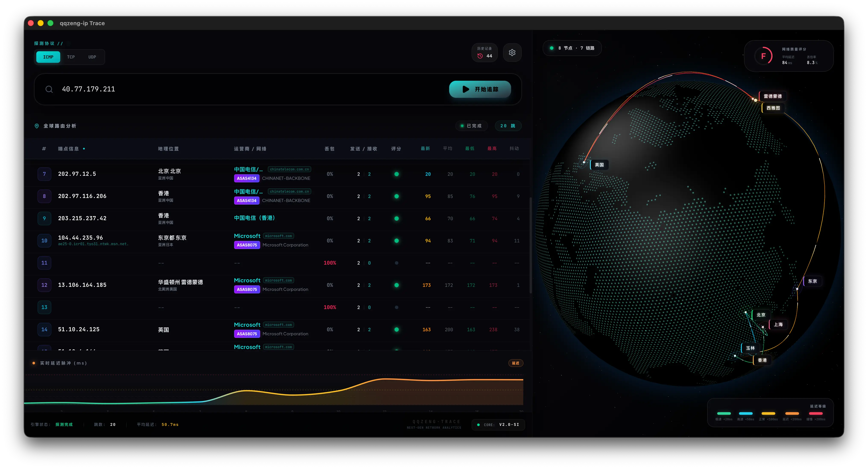Viewport: 868px width, 469px height.
Task: Switch to the UDP protocol tab
Action: pyautogui.click(x=92, y=57)
